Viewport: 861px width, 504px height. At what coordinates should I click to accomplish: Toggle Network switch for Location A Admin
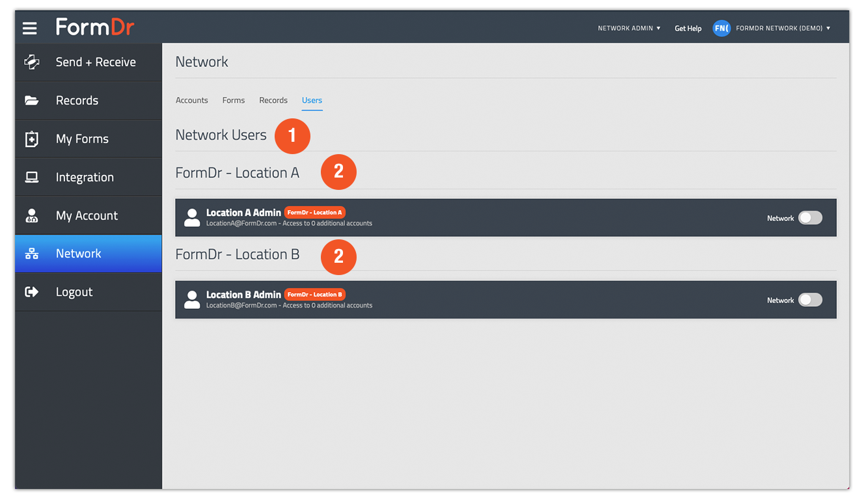tap(810, 218)
